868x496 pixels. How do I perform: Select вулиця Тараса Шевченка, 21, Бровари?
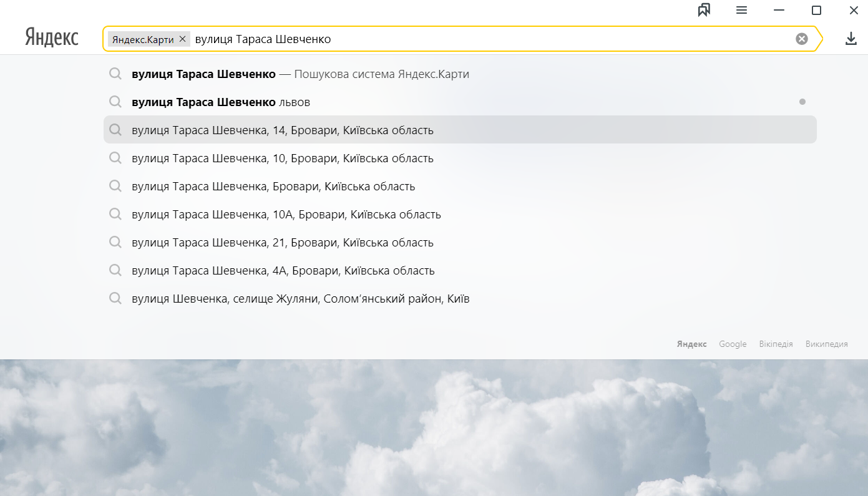pyautogui.click(x=460, y=243)
